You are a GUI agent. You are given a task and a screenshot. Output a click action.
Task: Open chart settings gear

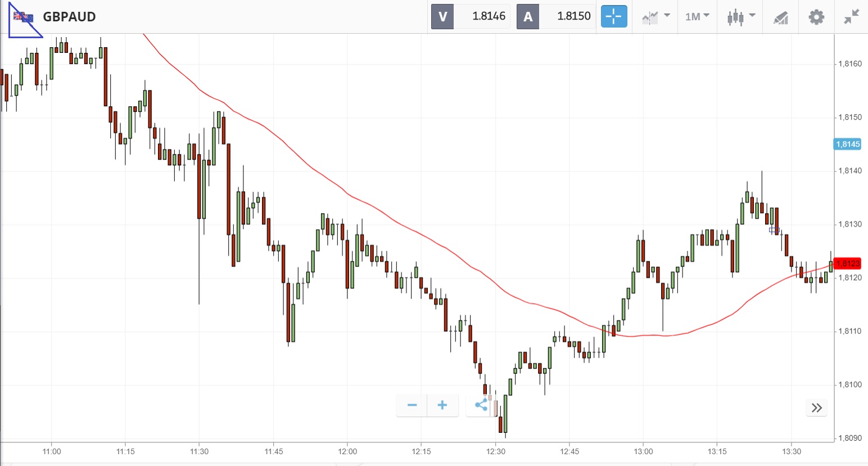(816, 17)
